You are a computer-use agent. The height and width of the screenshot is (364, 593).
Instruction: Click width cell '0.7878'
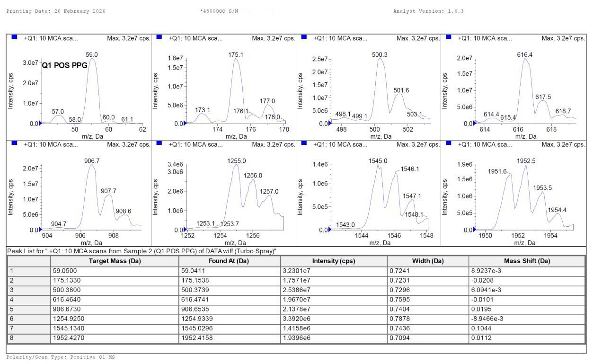tap(428, 319)
